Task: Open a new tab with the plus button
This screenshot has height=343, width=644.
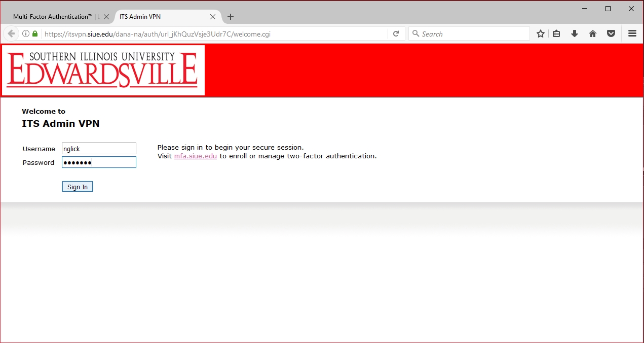Action: [231, 17]
